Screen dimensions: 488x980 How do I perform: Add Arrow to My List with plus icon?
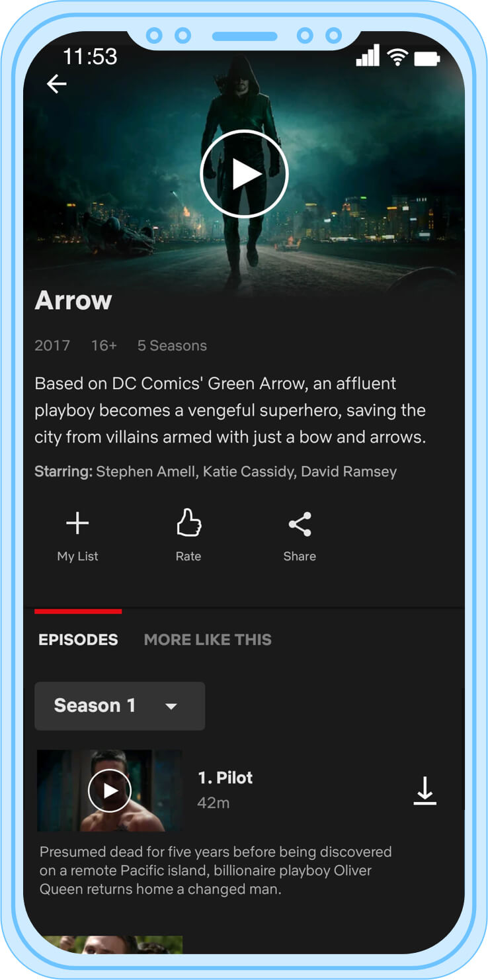click(77, 523)
